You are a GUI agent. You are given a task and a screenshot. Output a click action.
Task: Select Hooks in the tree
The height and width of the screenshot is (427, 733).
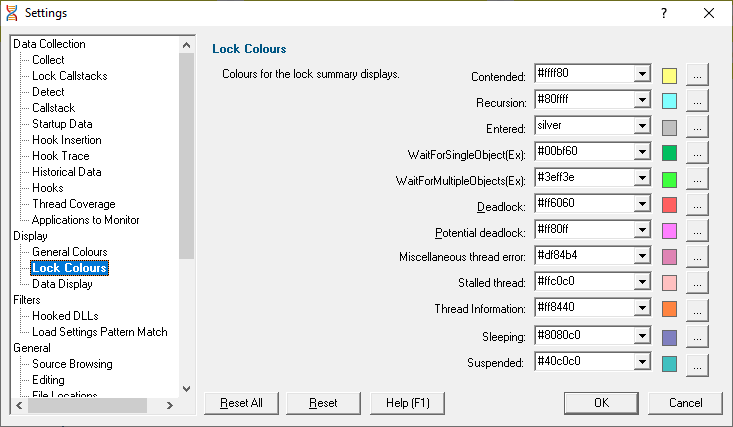point(48,188)
